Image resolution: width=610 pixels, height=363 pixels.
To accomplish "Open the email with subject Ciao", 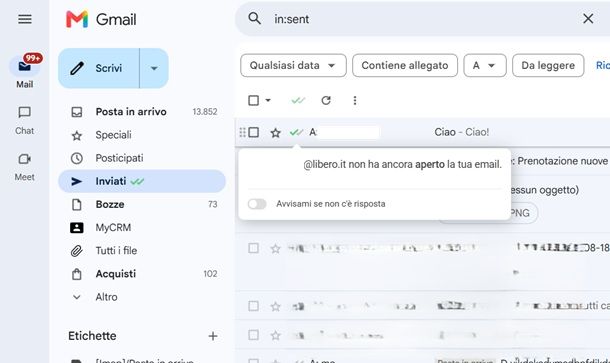I will pyautogui.click(x=461, y=132).
